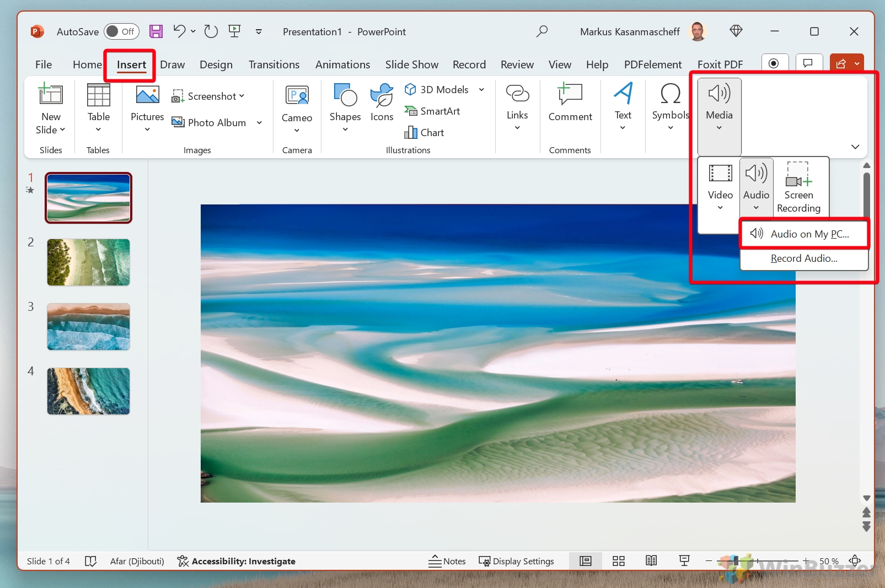Open the Slide Show tab
The width and height of the screenshot is (885, 588).
click(x=412, y=64)
